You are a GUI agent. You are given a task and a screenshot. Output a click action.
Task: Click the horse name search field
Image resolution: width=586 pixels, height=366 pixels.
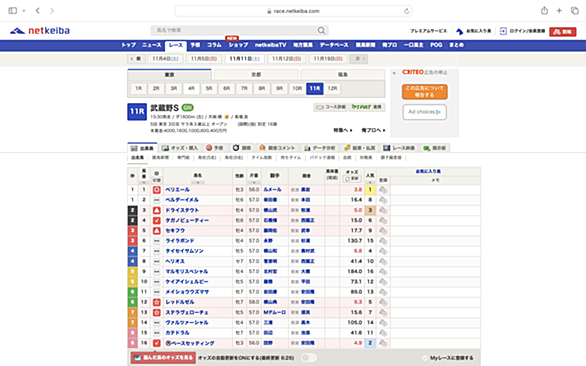pos(235,31)
